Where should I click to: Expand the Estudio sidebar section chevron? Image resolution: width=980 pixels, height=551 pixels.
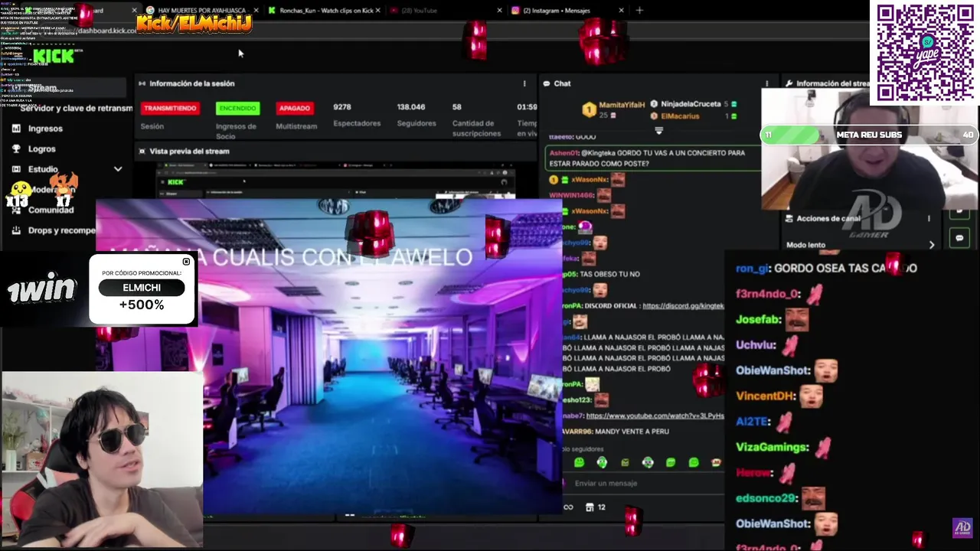point(118,169)
